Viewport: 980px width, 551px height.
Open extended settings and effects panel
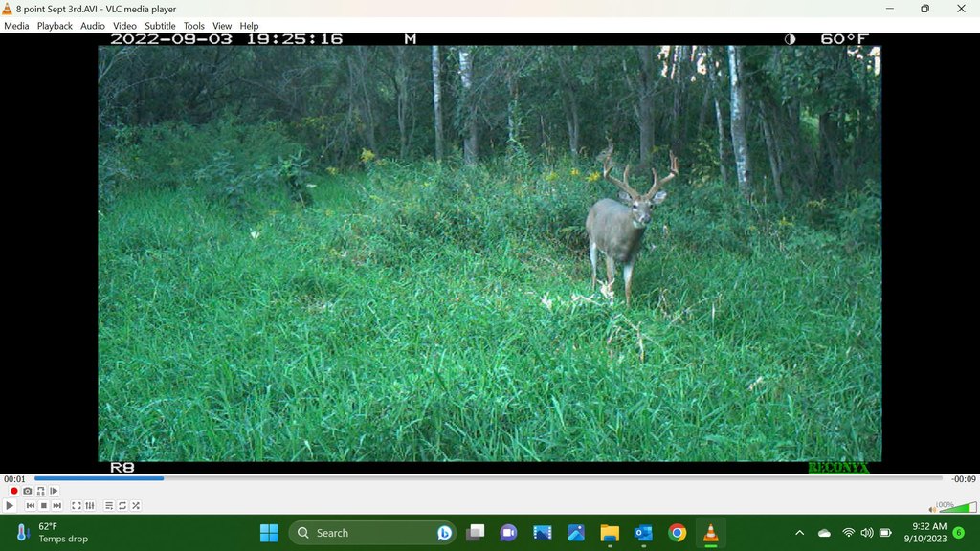point(90,506)
